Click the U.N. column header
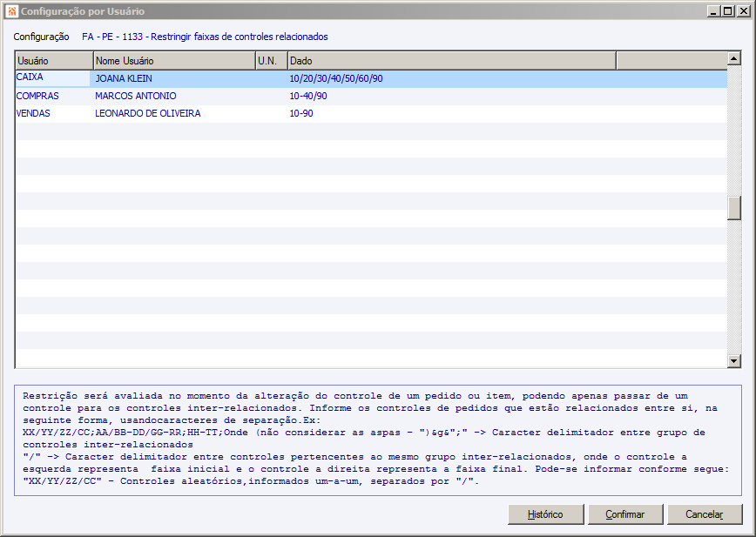The image size is (756, 537). pyautogui.click(x=272, y=61)
